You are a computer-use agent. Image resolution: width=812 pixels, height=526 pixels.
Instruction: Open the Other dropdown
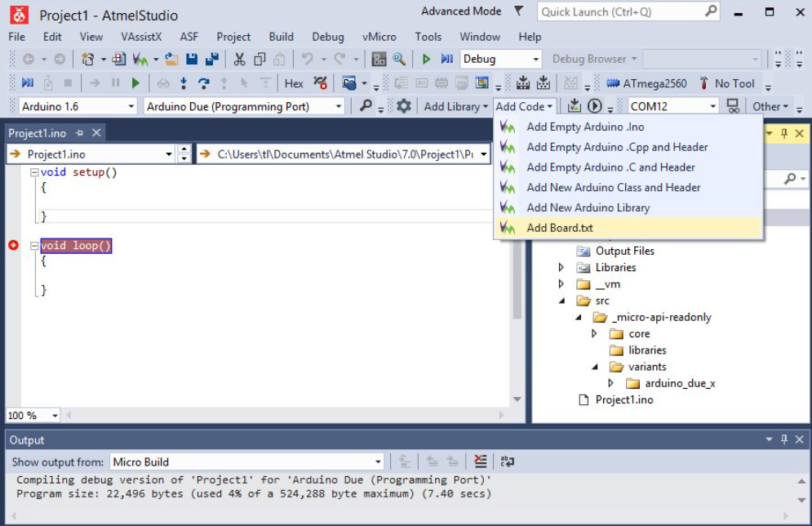point(770,106)
